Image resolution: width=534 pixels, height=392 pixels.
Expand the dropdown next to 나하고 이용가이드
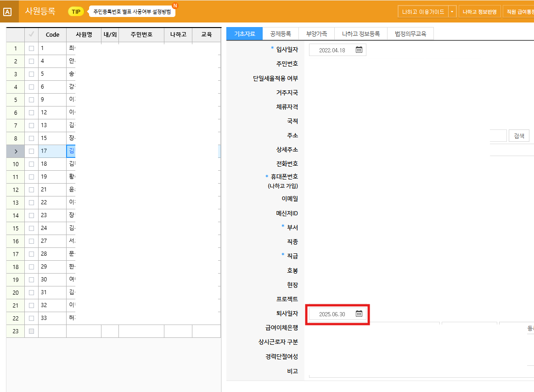tap(451, 11)
